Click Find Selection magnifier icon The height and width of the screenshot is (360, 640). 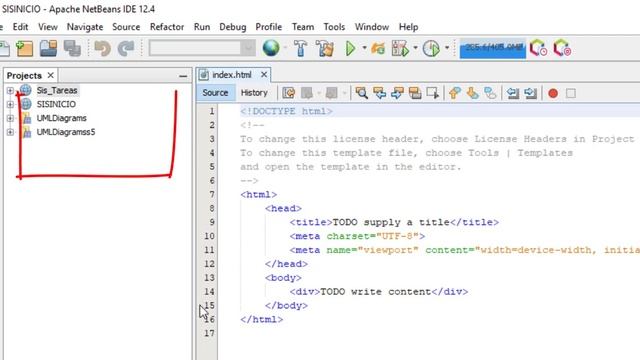[361, 93]
